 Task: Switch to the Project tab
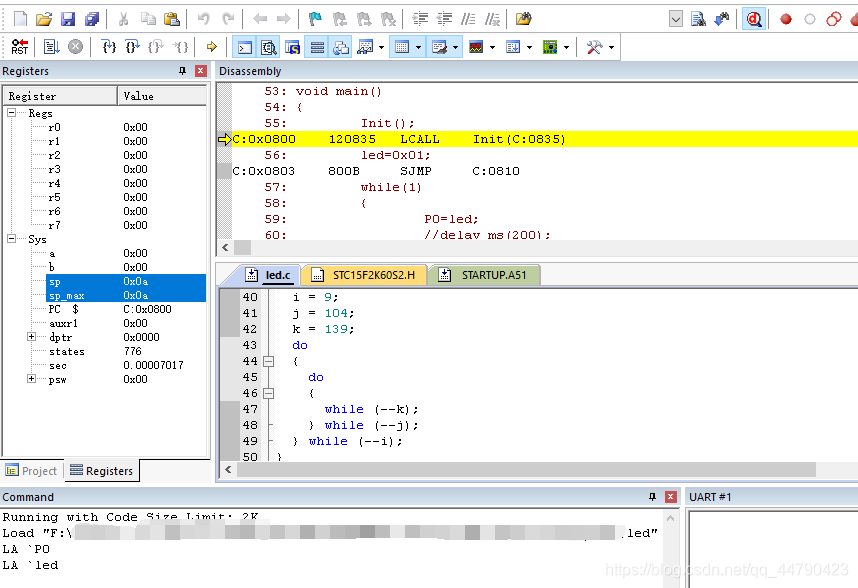32,471
